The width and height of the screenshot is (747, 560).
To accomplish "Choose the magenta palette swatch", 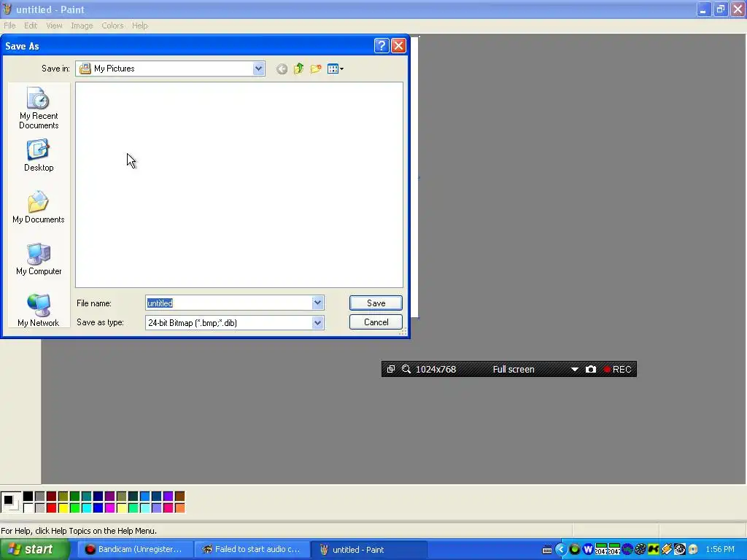I will click(x=109, y=508).
